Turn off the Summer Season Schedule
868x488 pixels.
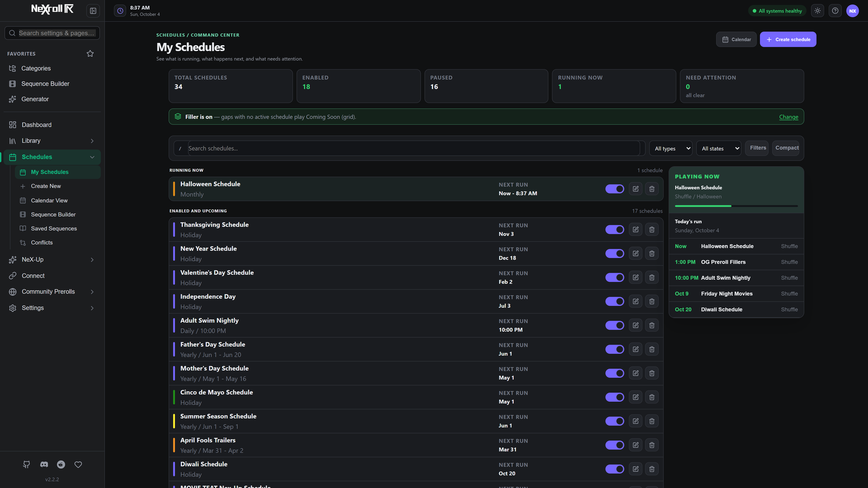pyautogui.click(x=615, y=421)
